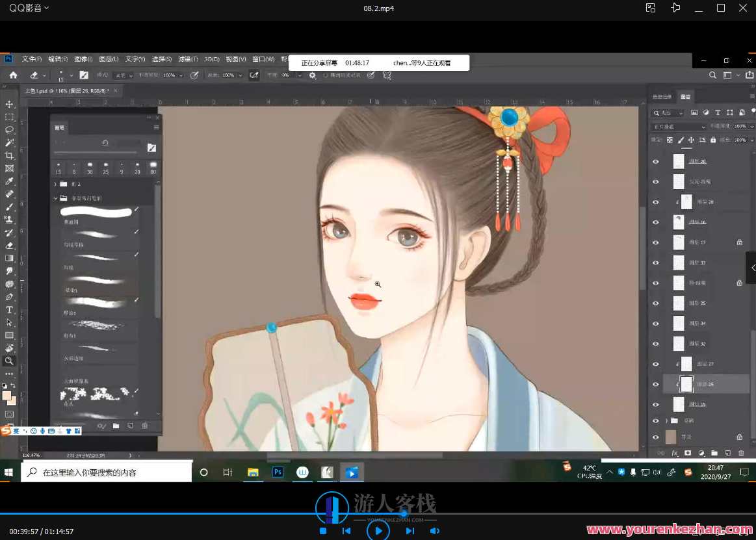Select the Lasso tool
The width and height of the screenshot is (756, 540).
(10, 130)
